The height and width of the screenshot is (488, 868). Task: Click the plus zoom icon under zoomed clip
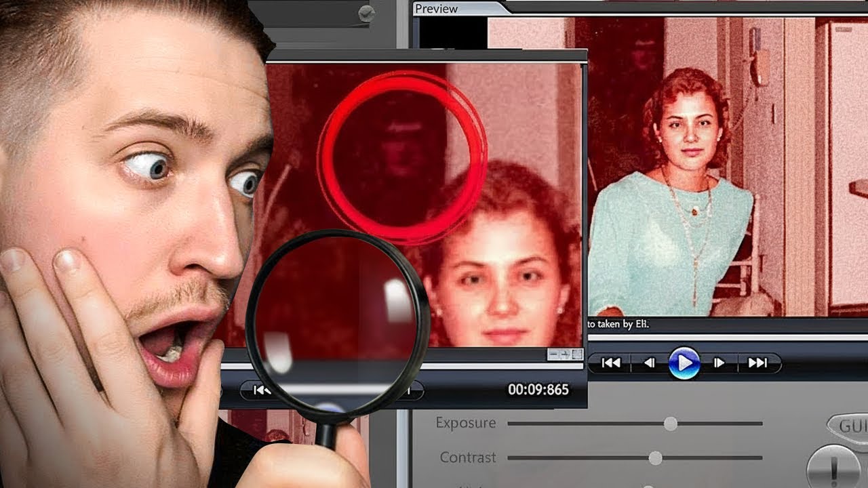pyautogui.click(x=565, y=354)
